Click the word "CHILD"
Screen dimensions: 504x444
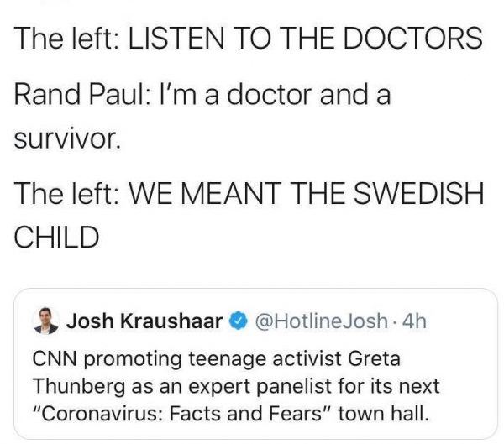click(56, 237)
